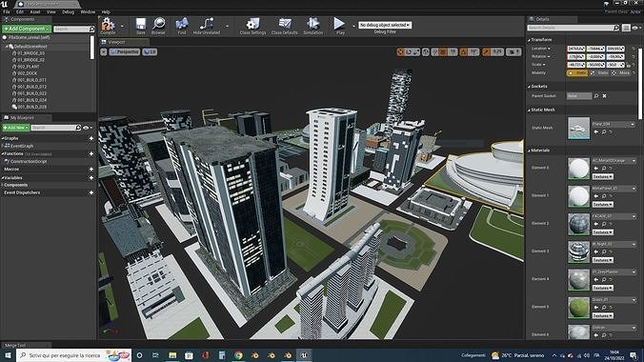Image resolution: width=644 pixels, height=362 pixels.
Task: Open the Edit menu
Action: [20, 12]
